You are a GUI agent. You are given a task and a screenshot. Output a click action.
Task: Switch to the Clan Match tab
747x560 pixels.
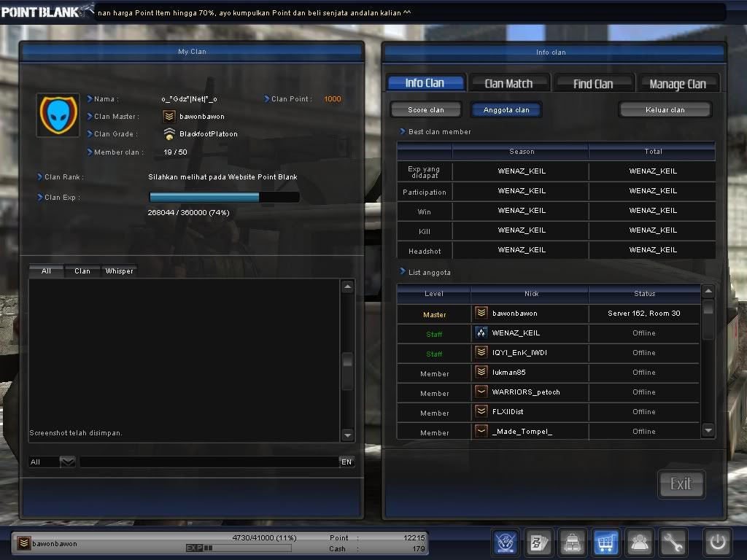(x=508, y=83)
